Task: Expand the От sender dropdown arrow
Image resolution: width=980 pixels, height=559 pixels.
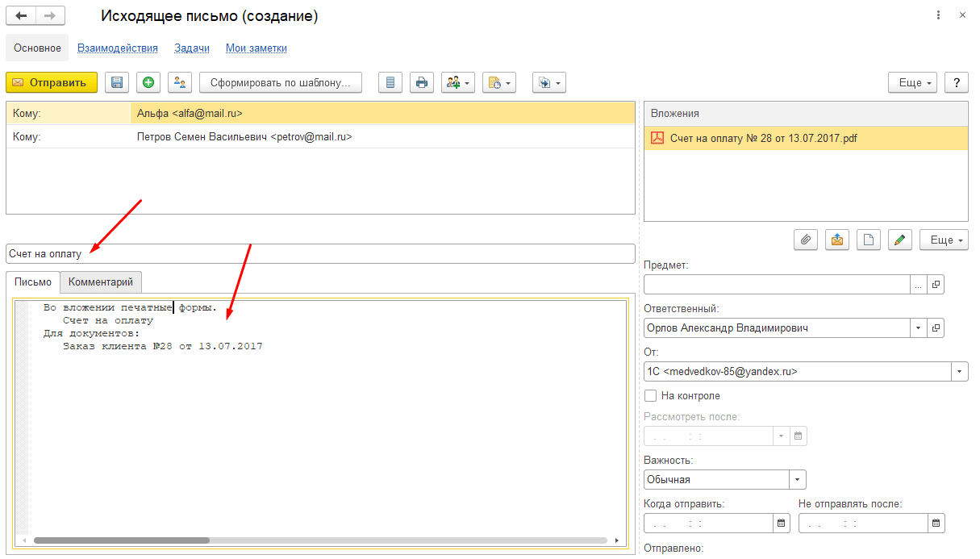Action: pyautogui.click(x=960, y=372)
